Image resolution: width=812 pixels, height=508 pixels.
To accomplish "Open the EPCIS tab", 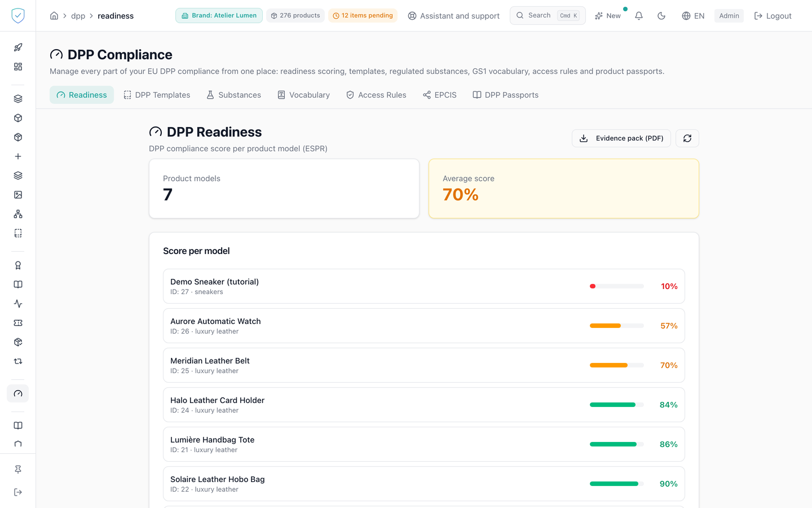I will [440, 95].
